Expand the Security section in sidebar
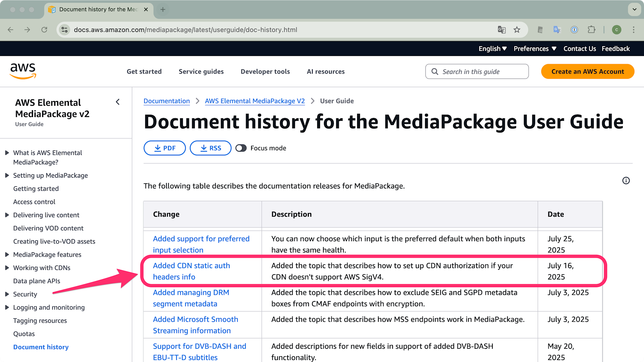Screen dimensions: 644x362 7,294
